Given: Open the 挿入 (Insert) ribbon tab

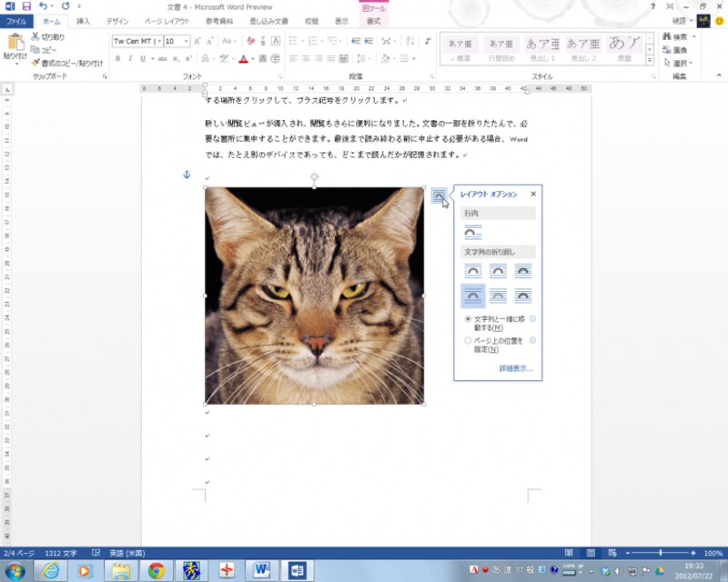Looking at the screenshot, I should tap(83, 21).
